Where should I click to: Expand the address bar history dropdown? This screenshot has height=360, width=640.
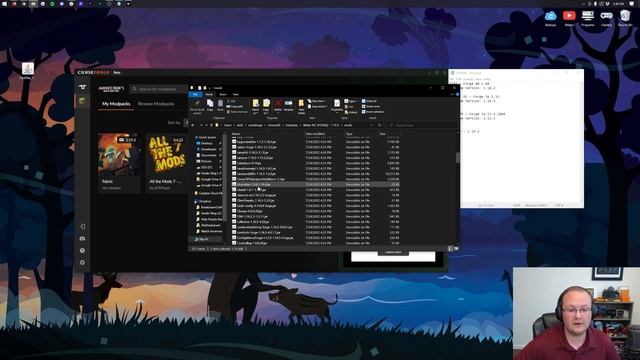371,125
